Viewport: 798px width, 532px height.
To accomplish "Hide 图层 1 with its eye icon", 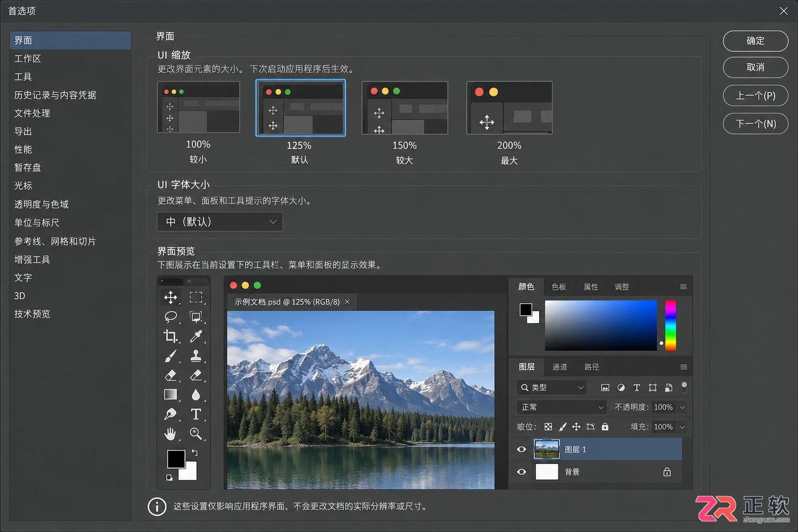I will tap(521, 449).
